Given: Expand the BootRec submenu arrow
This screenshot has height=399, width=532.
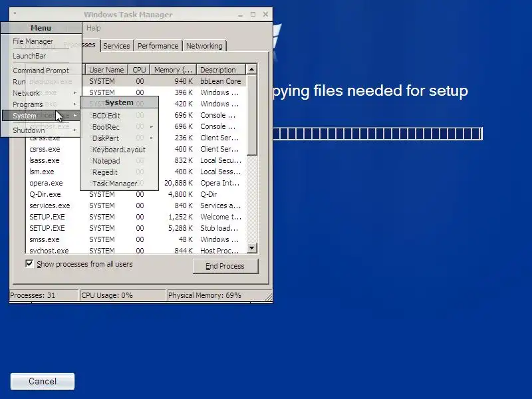Looking at the screenshot, I should coord(152,127).
